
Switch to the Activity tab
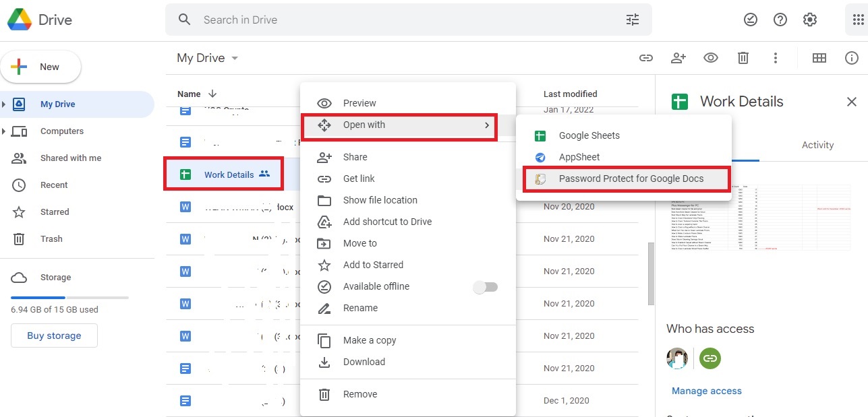pos(817,145)
